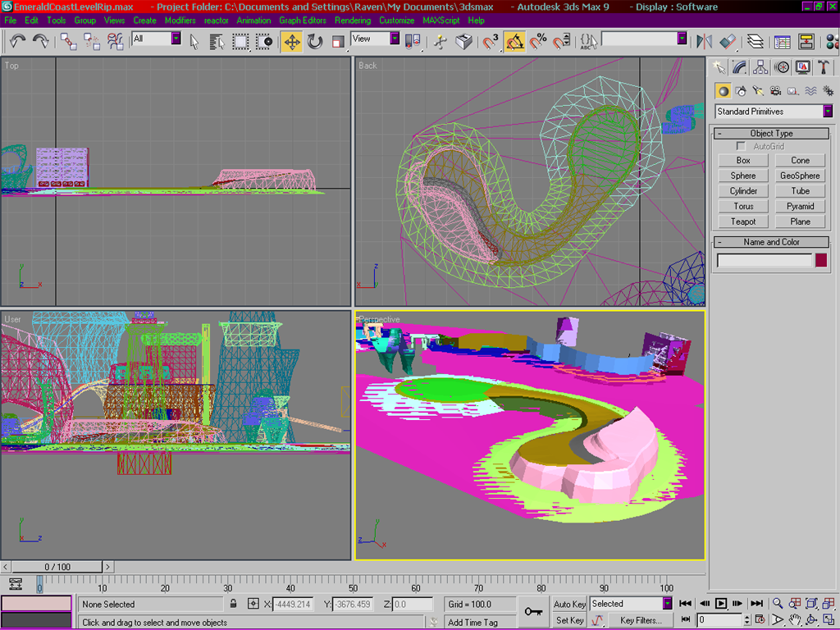Toggle the Spinner Snap
This screenshot has width=840, height=630.
[x=561, y=41]
